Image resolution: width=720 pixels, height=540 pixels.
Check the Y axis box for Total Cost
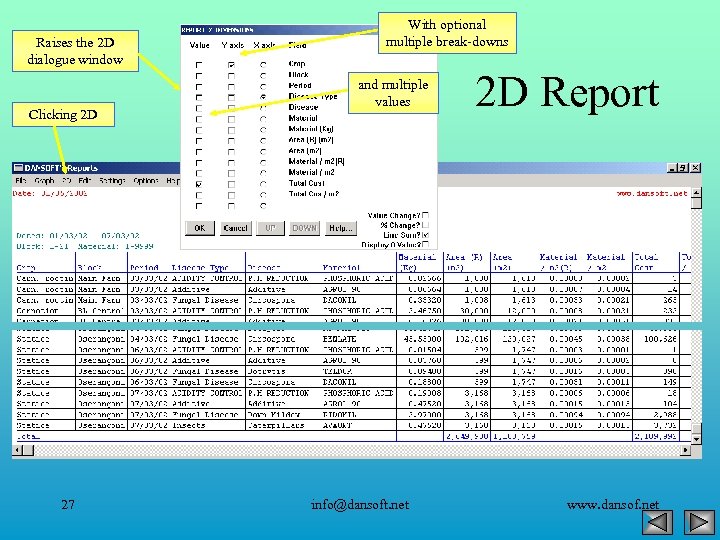point(231,185)
